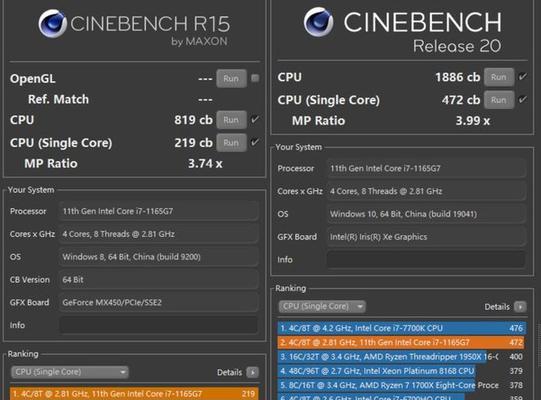
Task: Open R15 ranking CPU (Single Core) dropdown
Action: (70, 372)
